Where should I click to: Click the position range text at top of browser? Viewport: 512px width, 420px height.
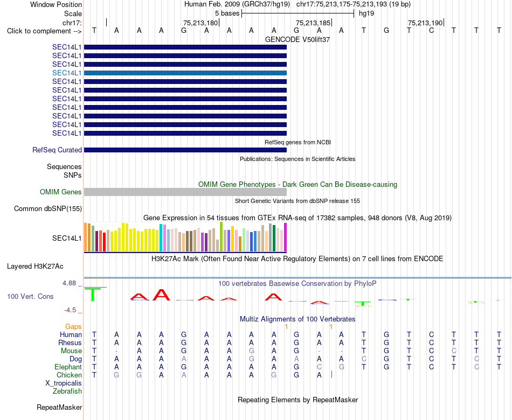click(354, 4)
